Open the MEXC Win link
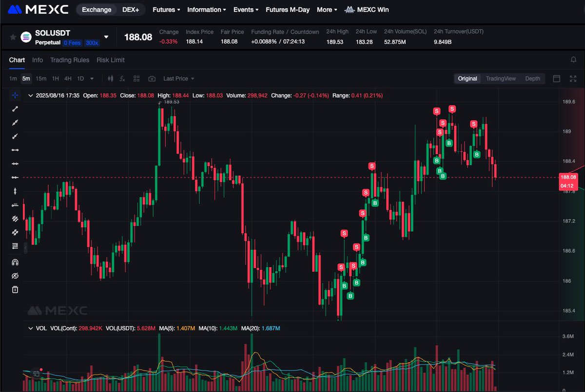The image size is (585, 392). tap(367, 10)
